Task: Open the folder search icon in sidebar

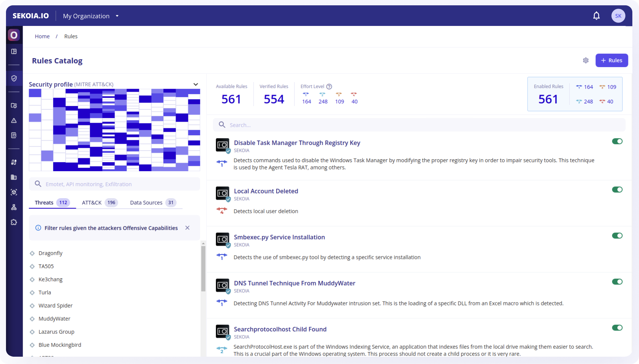Action: (x=14, y=105)
